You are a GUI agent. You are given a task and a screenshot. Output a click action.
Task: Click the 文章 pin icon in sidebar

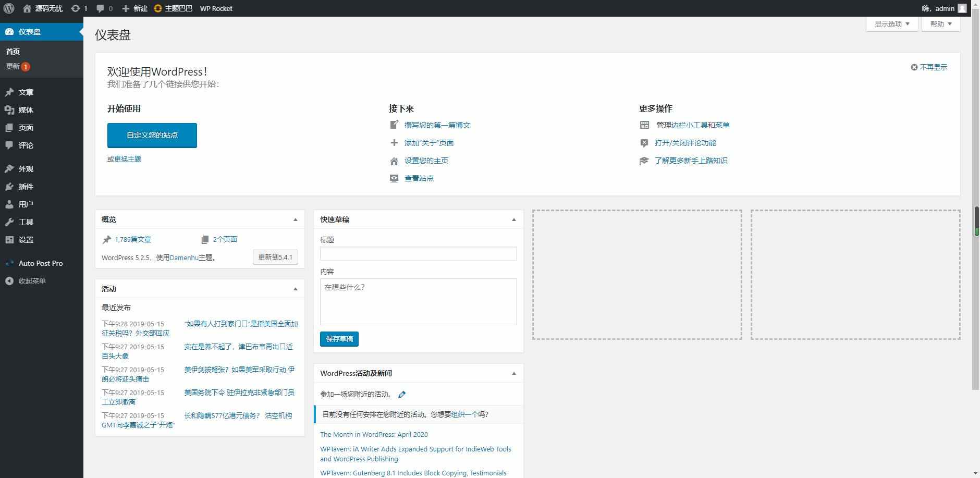pyautogui.click(x=9, y=92)
